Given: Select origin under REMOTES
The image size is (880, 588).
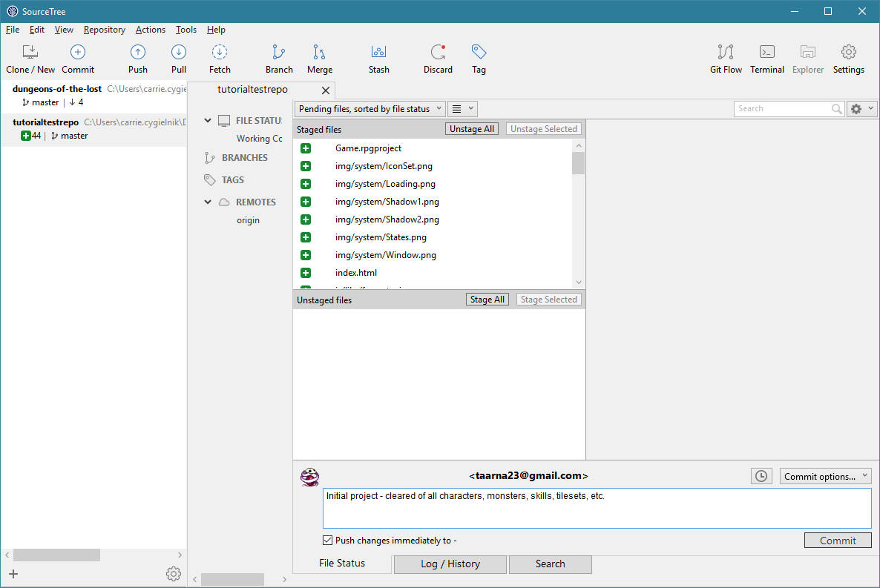Looking at the screenshot, I should (248, 220).
